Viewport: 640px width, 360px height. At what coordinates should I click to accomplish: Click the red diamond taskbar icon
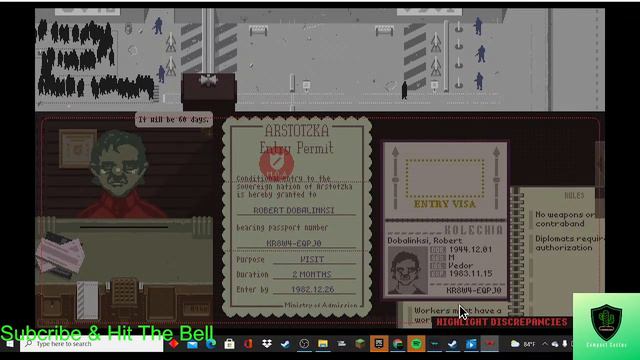[174, 344]
